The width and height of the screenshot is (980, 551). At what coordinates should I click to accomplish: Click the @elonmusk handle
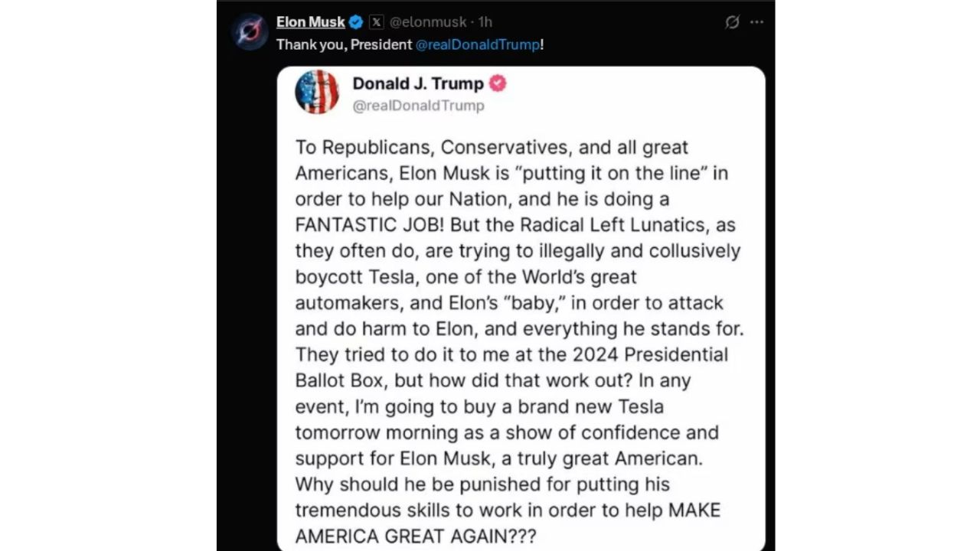(428, 22)
